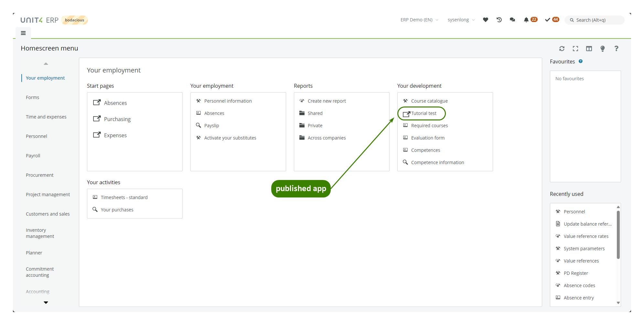Open Personnel information link
644x325 pixels.
[228, 101]
